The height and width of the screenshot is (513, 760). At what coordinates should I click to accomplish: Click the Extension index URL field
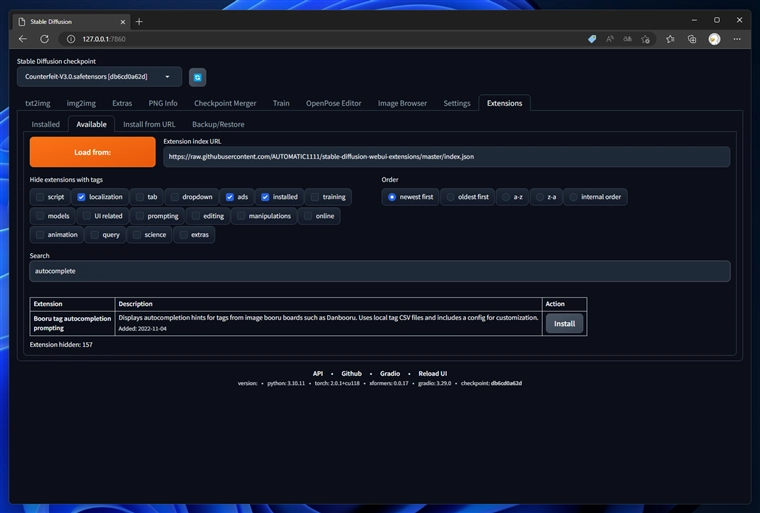point(446,157)
